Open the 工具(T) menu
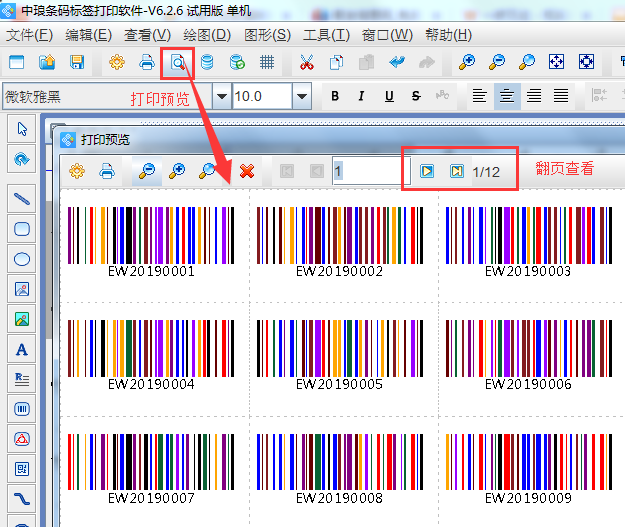Viewport: 625px width, 527px height. [326, 34]
